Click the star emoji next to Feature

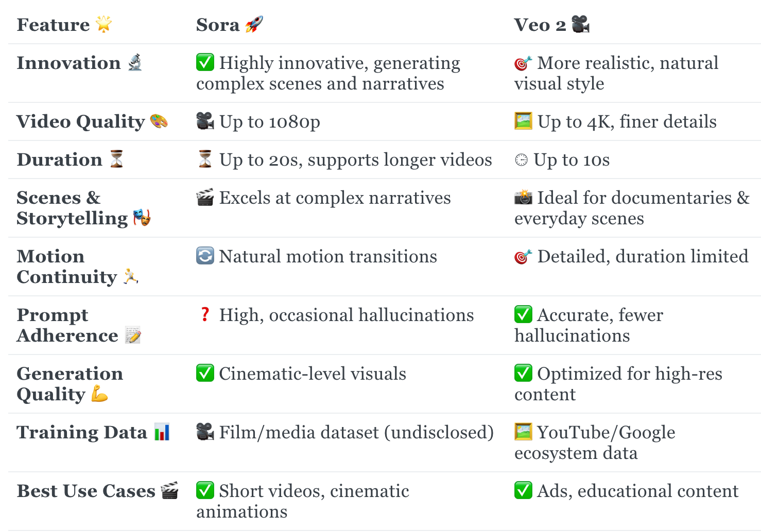coord(104,24)
